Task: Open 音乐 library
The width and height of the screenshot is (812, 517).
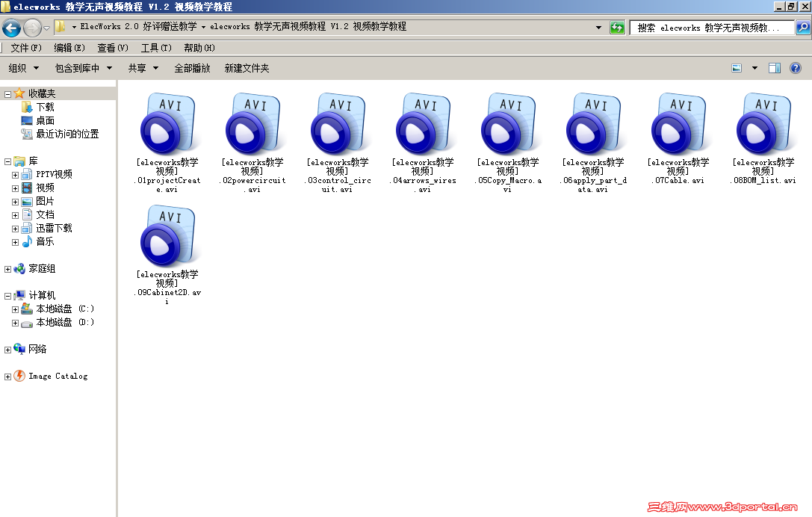Action: [45, 242]
